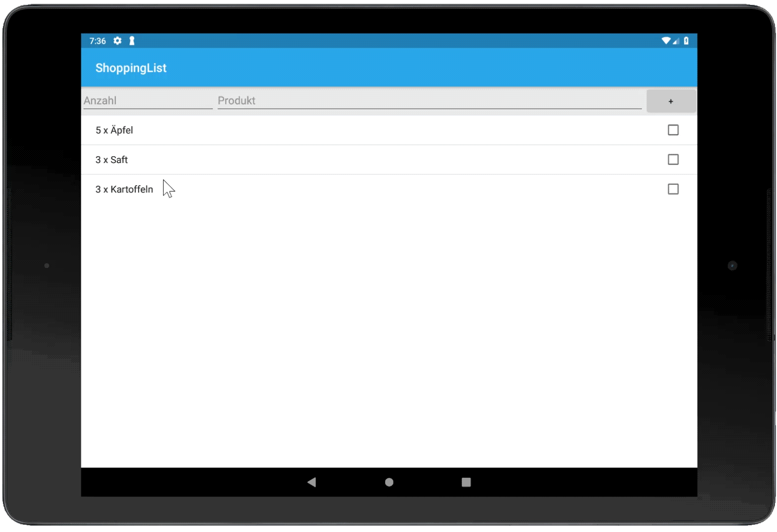
Task: Click the battery icon in status bar
Action: click(686, 41)
